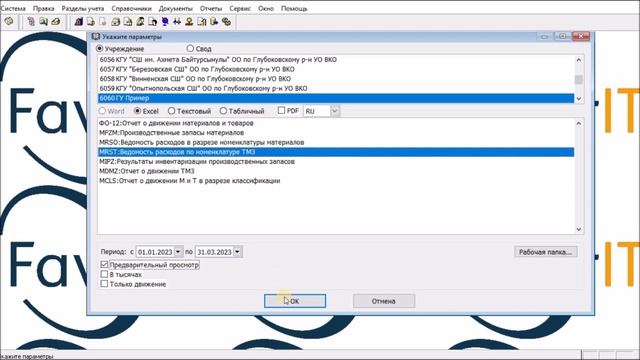
Task: Select institution 6059 Опытнопольская СШ
Action: coord(336,88)
